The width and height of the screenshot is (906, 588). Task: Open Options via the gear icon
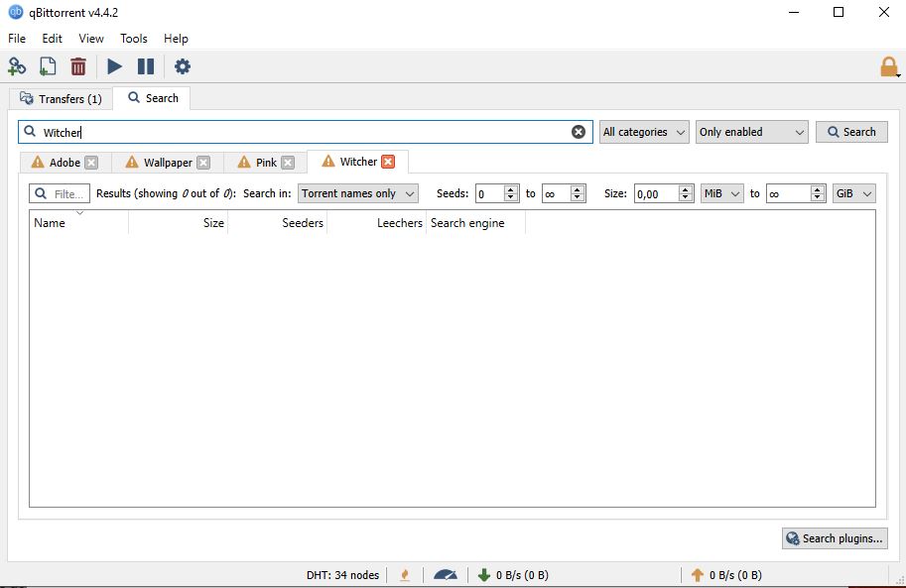(182, 66)
